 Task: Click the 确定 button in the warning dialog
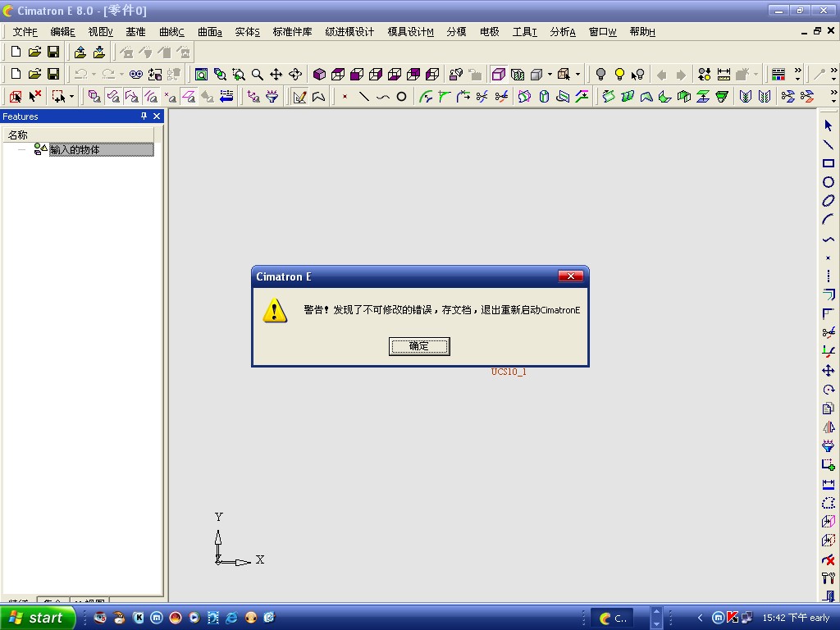pyautogui.click(x=419, y=346)
